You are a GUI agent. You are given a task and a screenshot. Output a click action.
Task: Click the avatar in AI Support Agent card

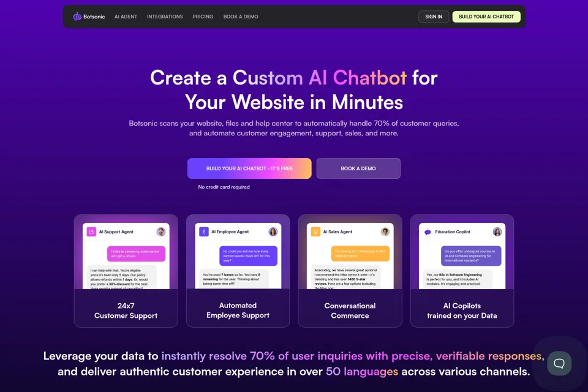(161, 232)
